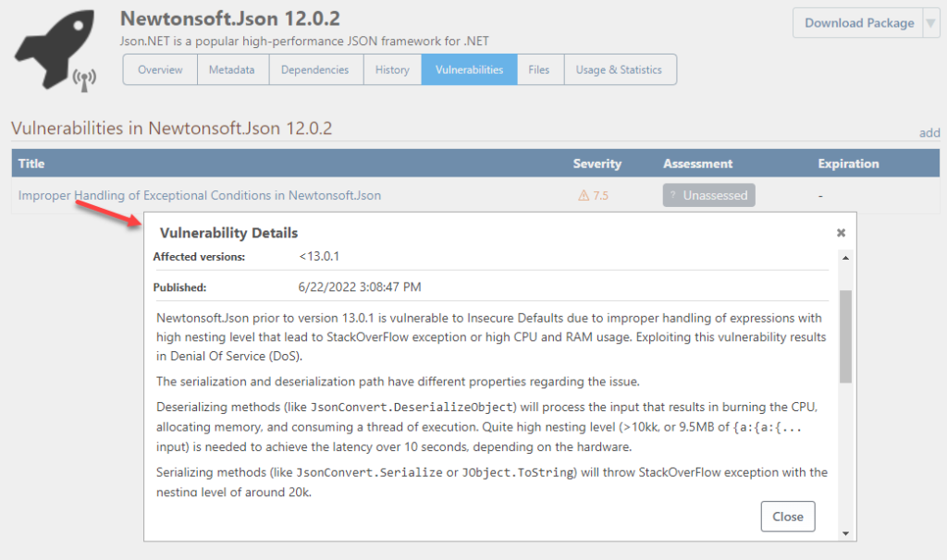Screen dimensions: 947x560
Task: Click the Severity column header
Action: (x=596, y=164)
